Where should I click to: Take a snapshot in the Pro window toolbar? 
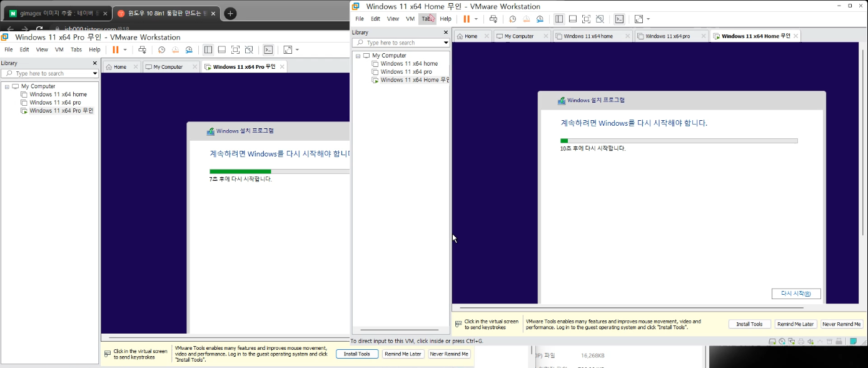point(162,49)
